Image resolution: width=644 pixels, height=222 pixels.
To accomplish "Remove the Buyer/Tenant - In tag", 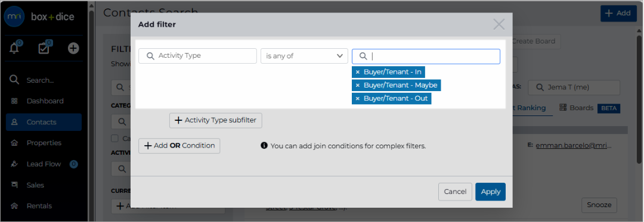I will click(357, 72).
